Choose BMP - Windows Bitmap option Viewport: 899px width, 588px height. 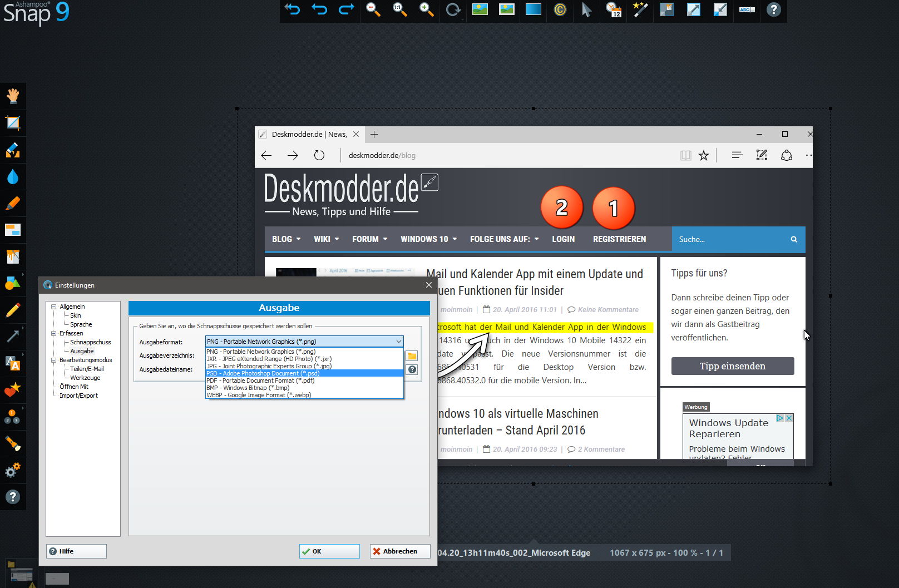[x=304, y=388]
